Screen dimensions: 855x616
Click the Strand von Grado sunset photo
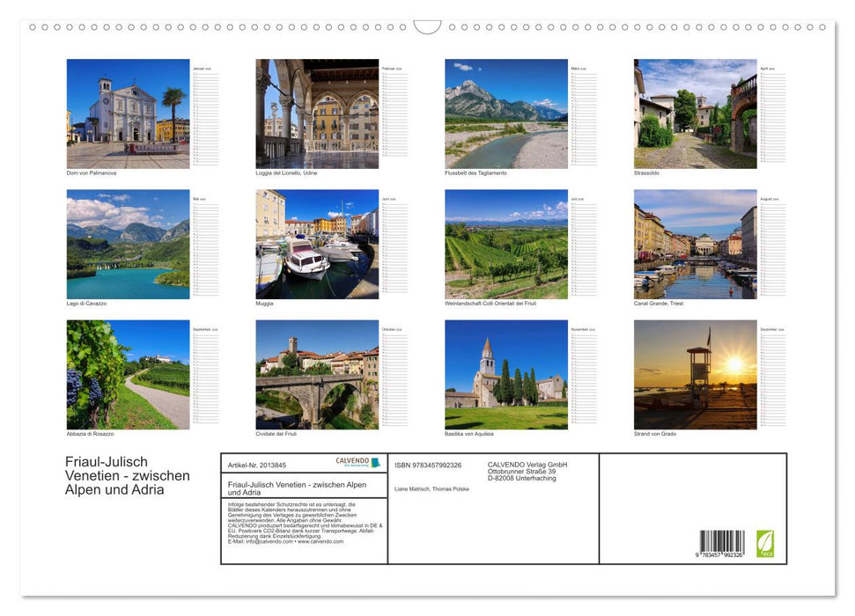click(x=695, y=374)
